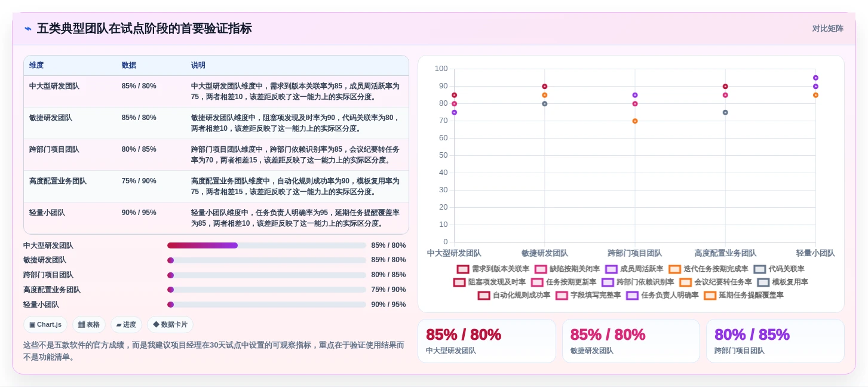Click the 跨部门项目团队 progress bar
868x387 pixels.
click(x=266, y=275)
